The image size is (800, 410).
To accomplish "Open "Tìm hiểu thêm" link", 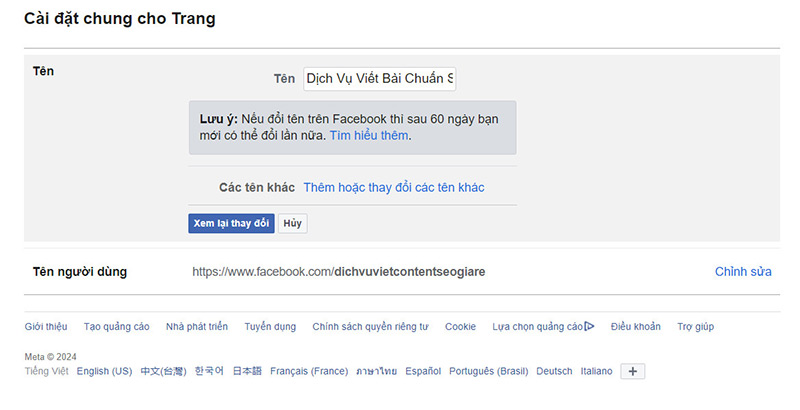I will (x=369, y=135).
